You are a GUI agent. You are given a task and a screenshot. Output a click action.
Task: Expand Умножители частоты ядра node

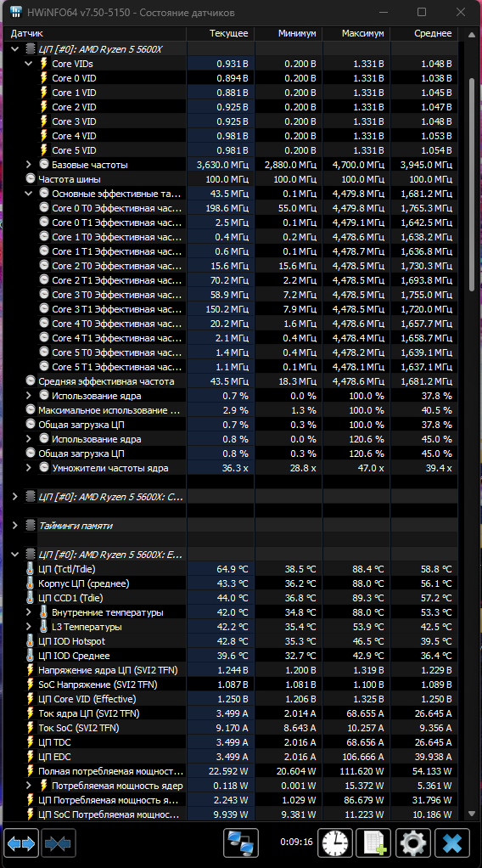tap(29, 468)
